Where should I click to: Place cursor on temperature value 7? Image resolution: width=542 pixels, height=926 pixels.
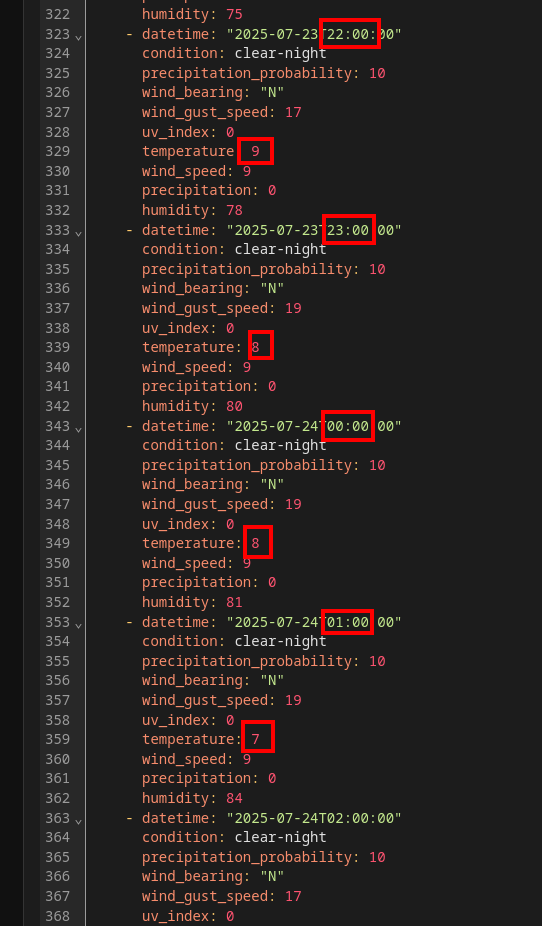tap(256, 739)
